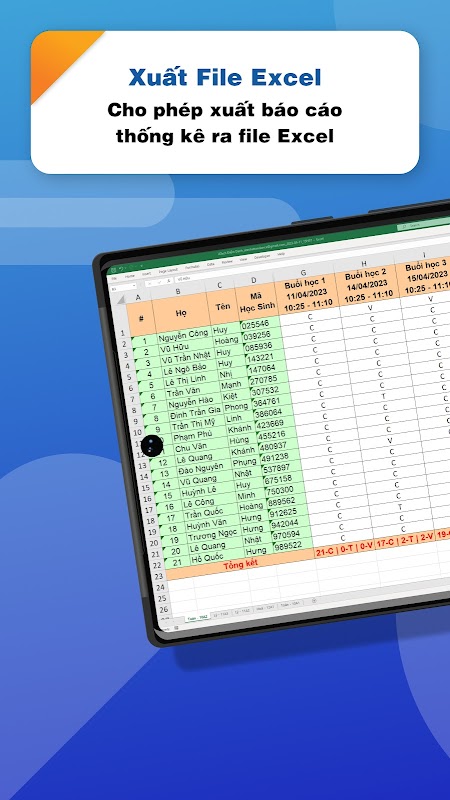450x800 pixels.
Task: Click the summary cell '21-C | 0-T | 0-V'
Action: coord(344,548)
